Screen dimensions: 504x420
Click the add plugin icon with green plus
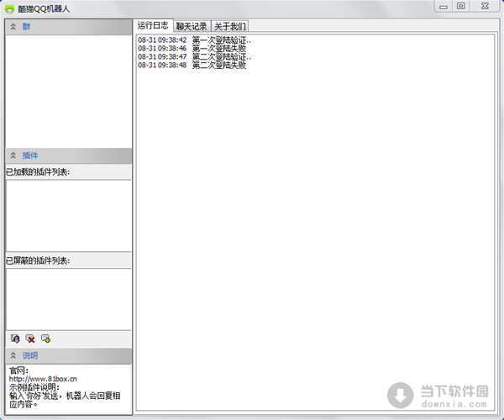pos(45,339)
